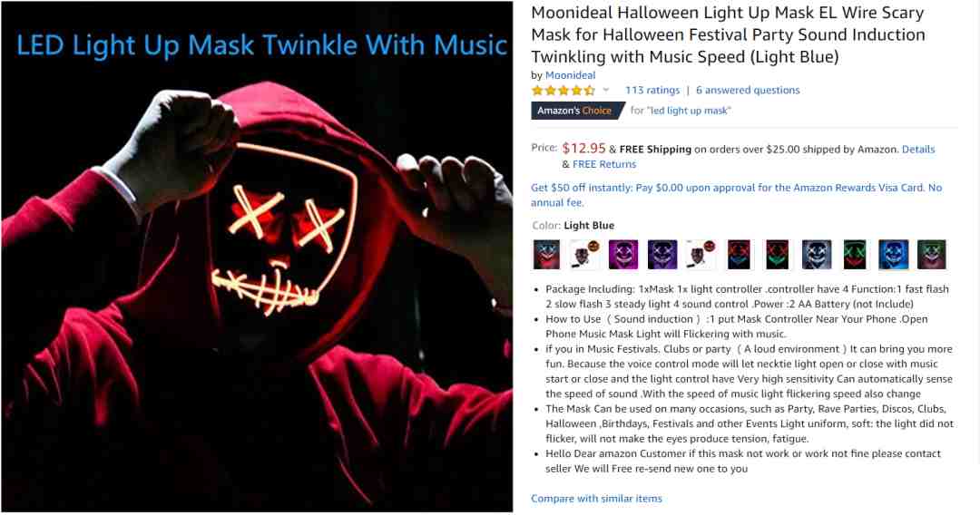Select the mask swatch with red eyes and green mouth
This screenshot has width=980, height=515.
pyautogui.click(x=778, y=255)
